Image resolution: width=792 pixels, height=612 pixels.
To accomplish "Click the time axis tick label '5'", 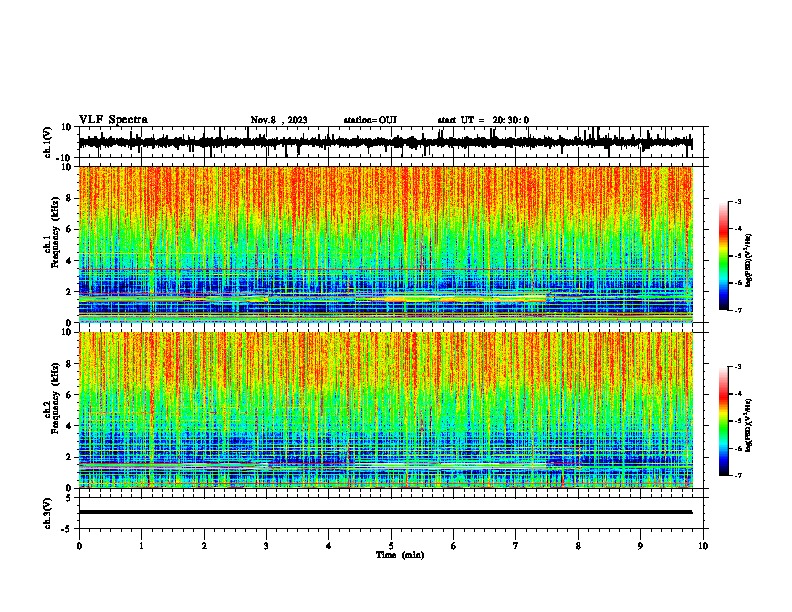I will click(391, 546).
